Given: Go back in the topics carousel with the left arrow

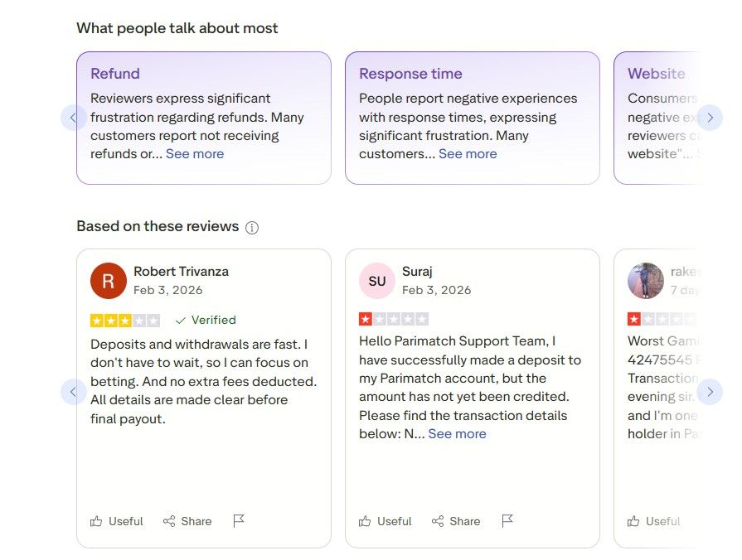Looking at the screenshot, I should click(73, 118).
